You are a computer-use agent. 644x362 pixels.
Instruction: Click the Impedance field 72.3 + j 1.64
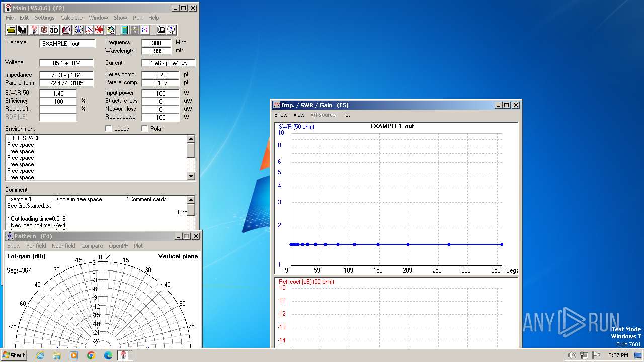pos(67,75)
